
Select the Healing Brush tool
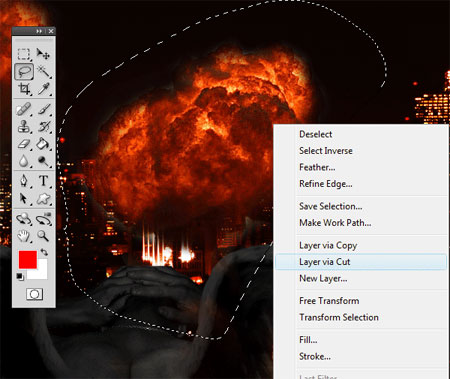24,109
